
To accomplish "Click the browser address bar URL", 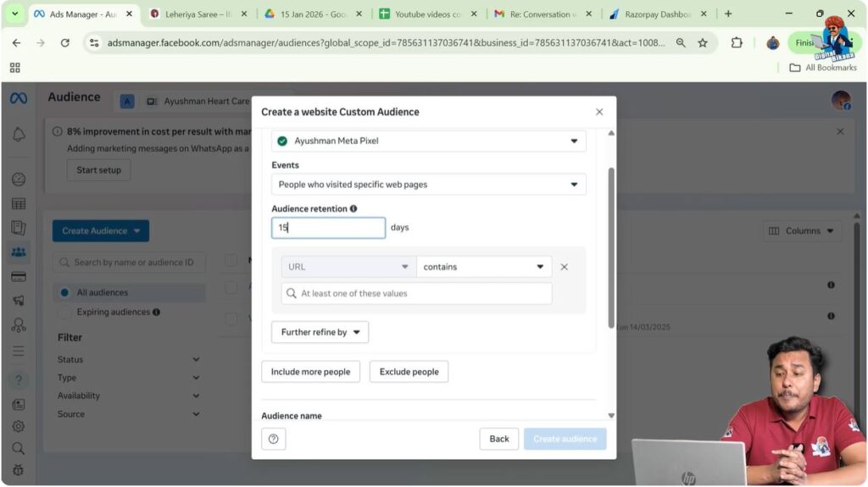I will click(x=386, y=42).
